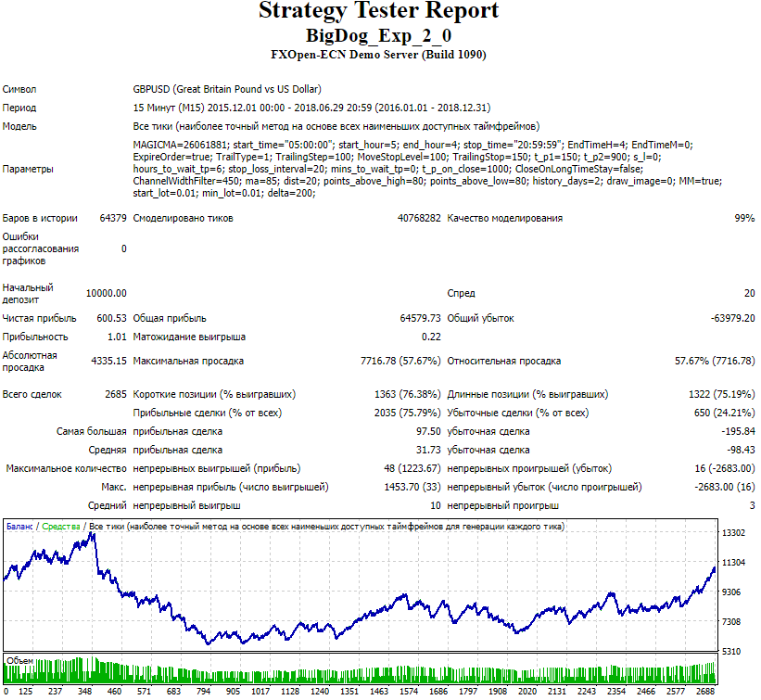This screenshot has width=761, height=700.
Task: Click the modelled ticks value '40768282'
Action: pos(419,219)
